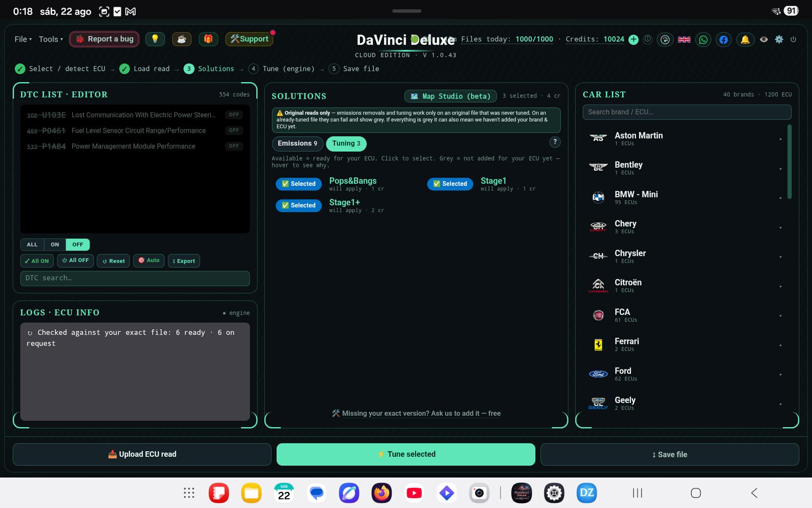Deselect Stage1 solution

coord(450,184)
